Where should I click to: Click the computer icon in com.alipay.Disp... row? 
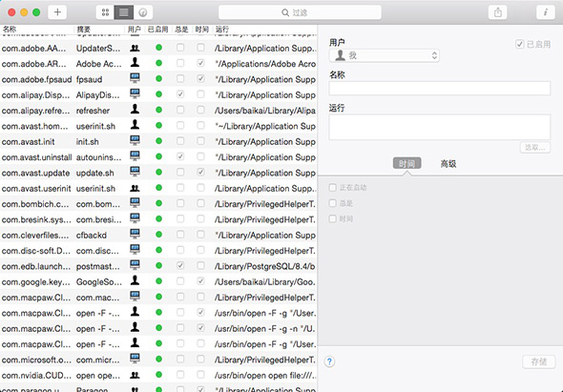pyautogui.click(x=135, y=94)
